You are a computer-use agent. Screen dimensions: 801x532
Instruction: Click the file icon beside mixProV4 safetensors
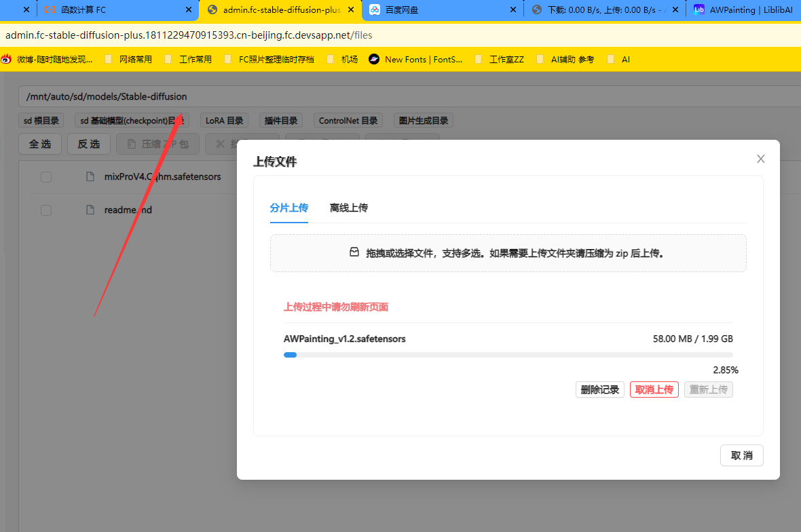pos(90,176)
